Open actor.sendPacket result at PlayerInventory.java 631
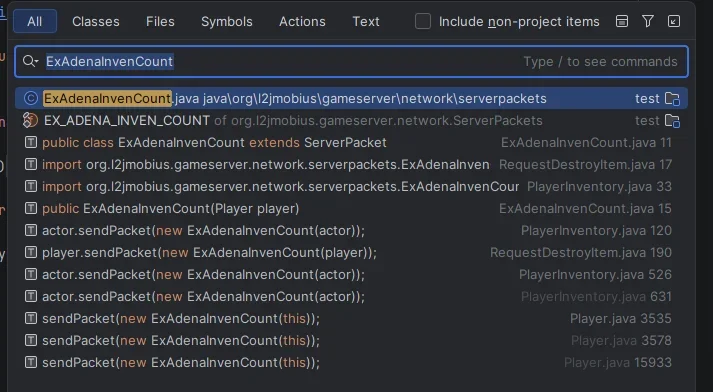Image resolution: width=713 pixels, height=392 pixels. click(x=351, y=297)
